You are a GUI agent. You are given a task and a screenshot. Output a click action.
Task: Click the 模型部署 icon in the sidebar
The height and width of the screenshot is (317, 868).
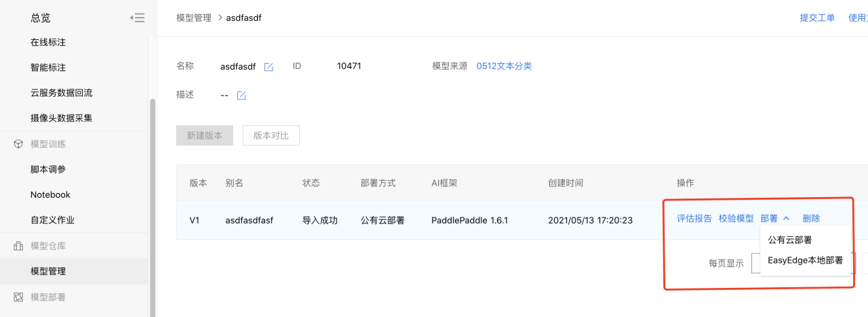(x=18, y=297)
